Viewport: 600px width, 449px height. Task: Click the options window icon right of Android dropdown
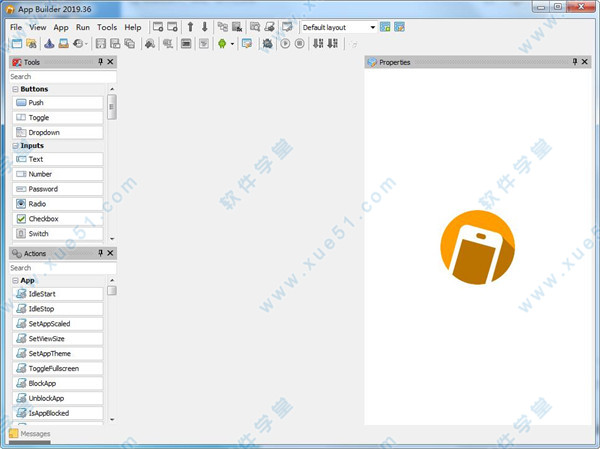pos(247,44)
